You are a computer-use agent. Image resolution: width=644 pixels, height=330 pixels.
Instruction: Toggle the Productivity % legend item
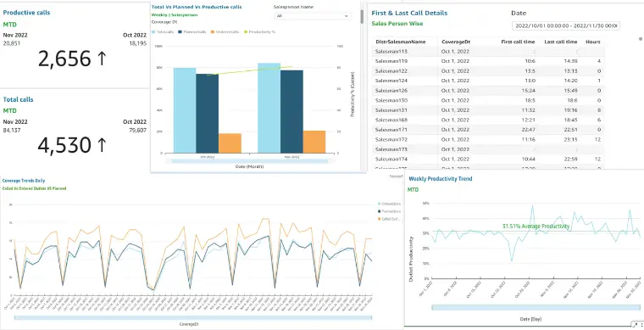[259, 31]
